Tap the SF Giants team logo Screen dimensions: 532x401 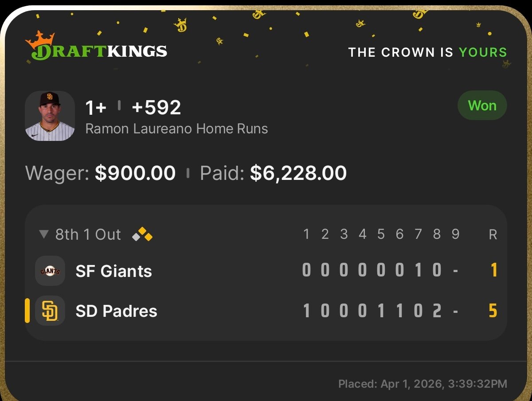pyautogui.click(x=50, y=271)
